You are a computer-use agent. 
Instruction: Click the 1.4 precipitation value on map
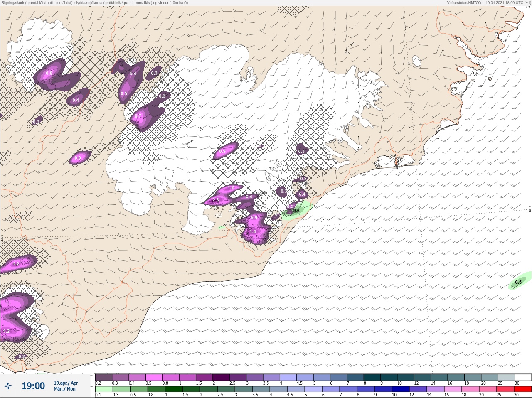point(253,232)
